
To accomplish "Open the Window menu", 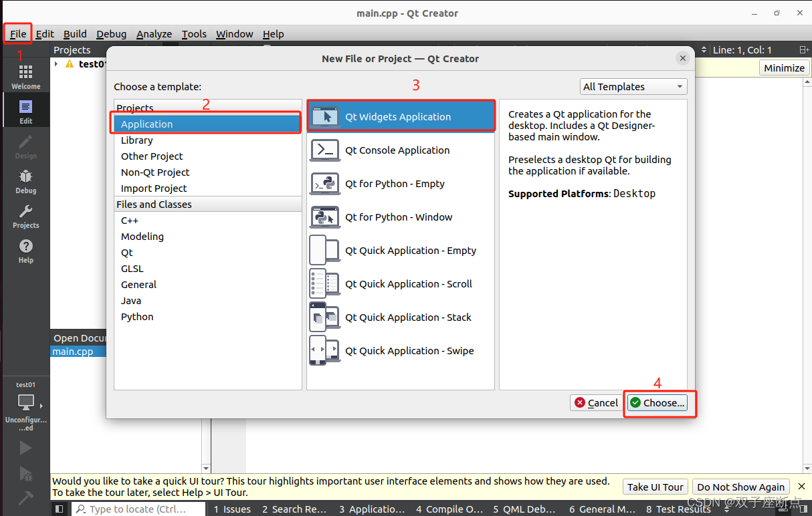I will click(x=234, y=33).
